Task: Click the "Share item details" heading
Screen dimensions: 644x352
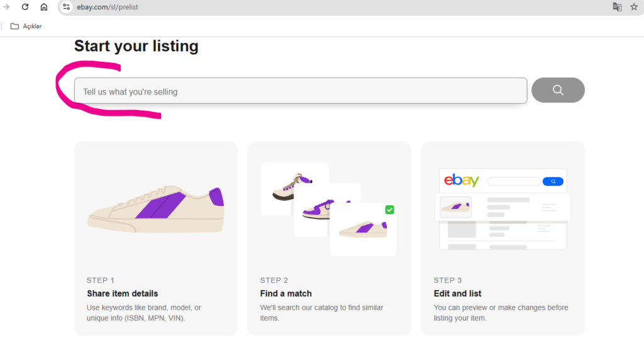Action: tap(123, 293)
